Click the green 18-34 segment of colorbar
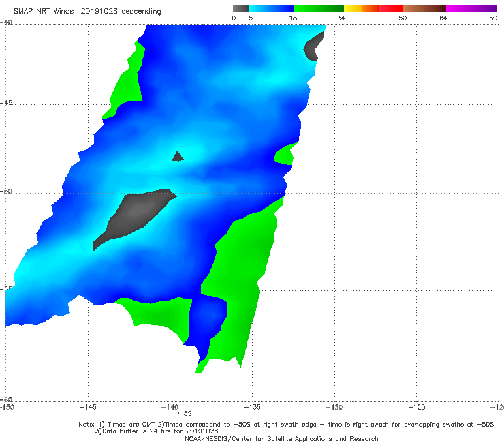 click(x=319, y=8)
